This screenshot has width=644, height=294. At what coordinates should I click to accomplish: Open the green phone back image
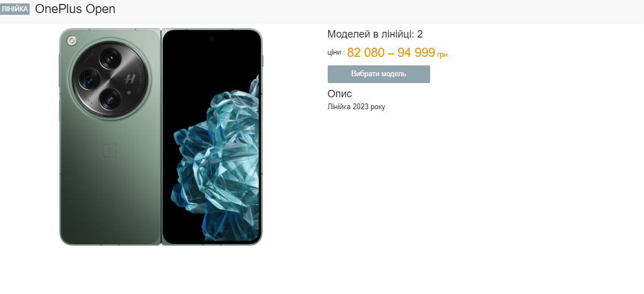pyautogui.click(x=110, y=136)
